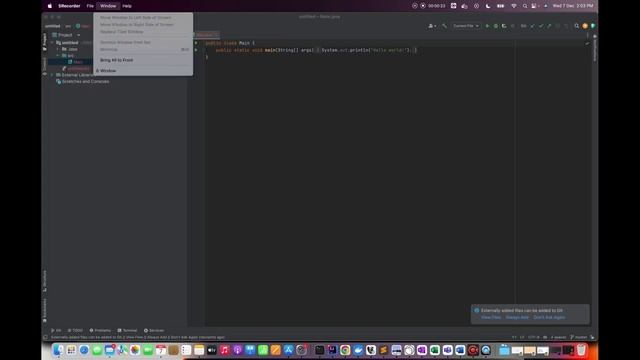
Task: Open the teal shield plugin icon
Action: [593, 26]
